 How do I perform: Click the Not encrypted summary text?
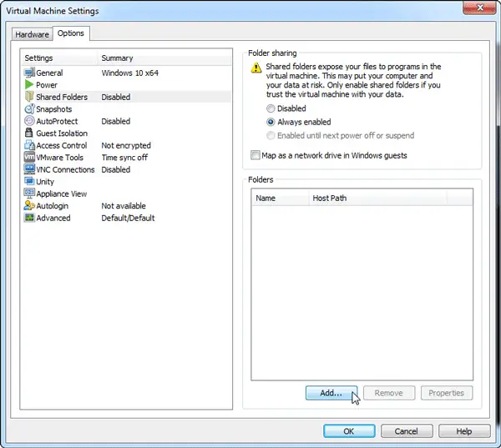pos(126,145)
